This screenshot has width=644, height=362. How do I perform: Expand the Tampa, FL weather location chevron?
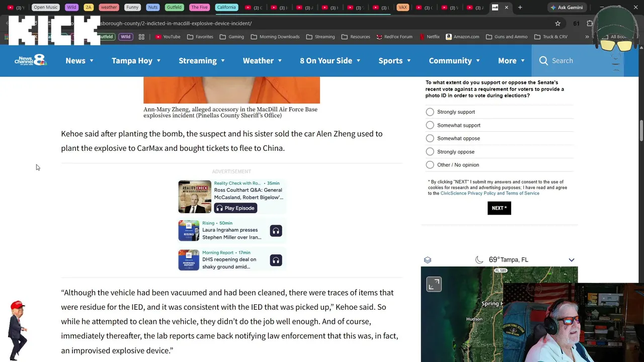572,260
